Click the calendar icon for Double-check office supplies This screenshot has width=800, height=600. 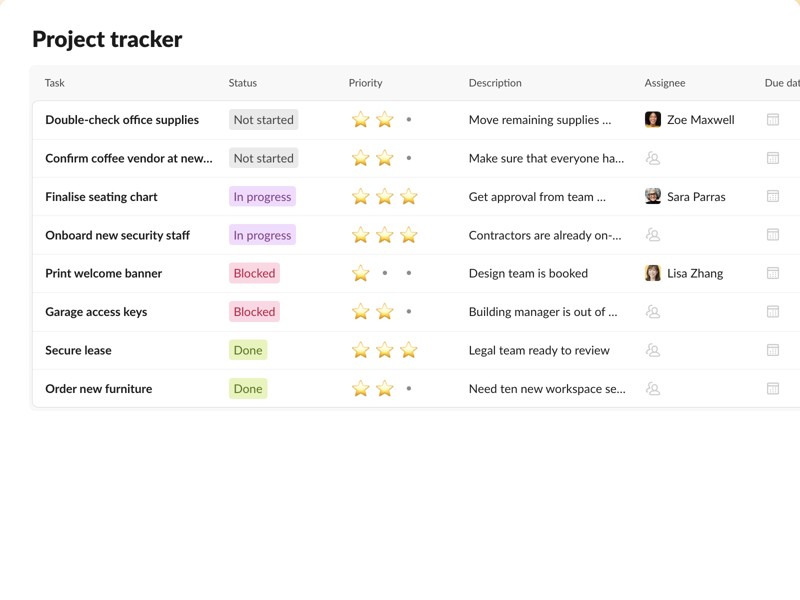click(773, 120)
